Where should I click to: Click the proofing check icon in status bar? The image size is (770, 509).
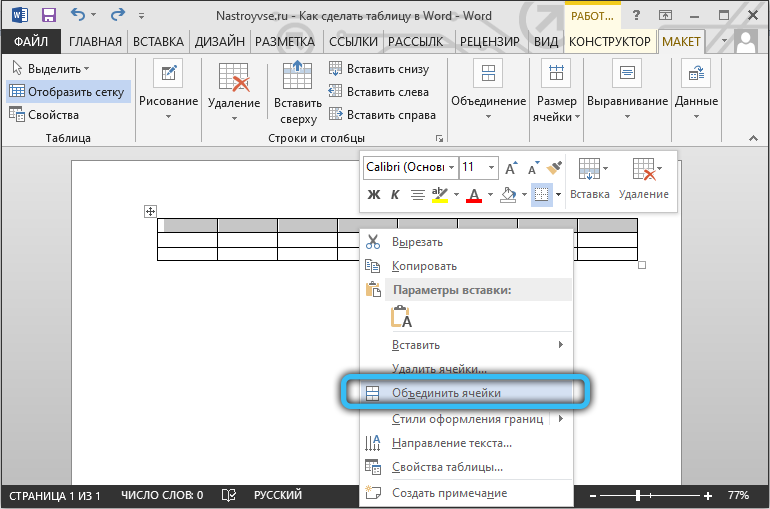coord(229,494)
